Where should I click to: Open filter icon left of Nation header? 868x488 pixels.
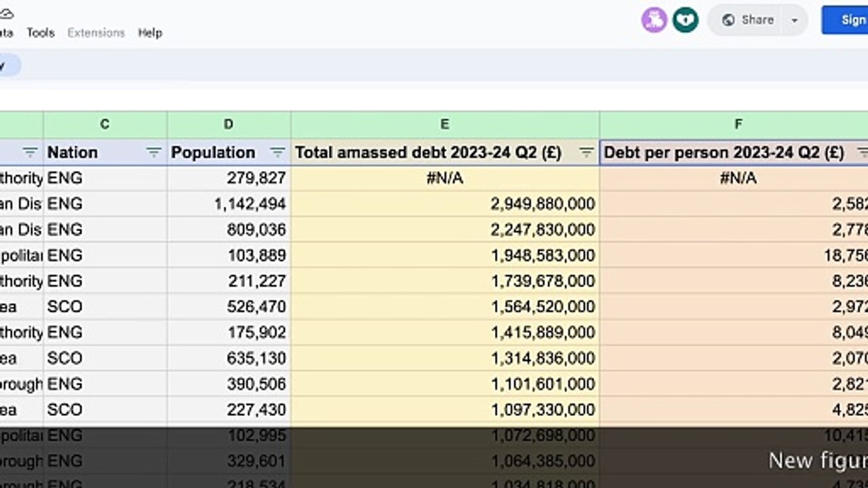pos(30,152)
